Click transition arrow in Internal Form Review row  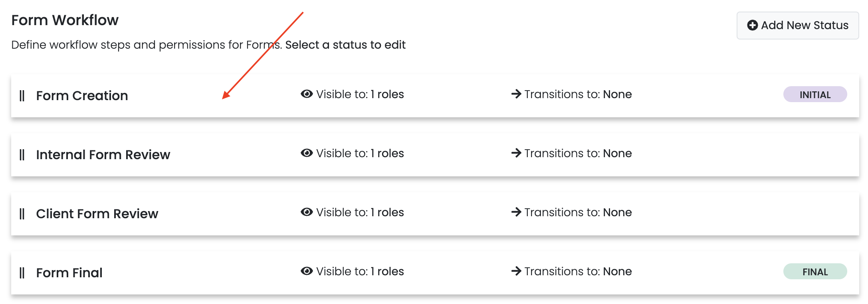pyautogui.click(x=516, y=153)
